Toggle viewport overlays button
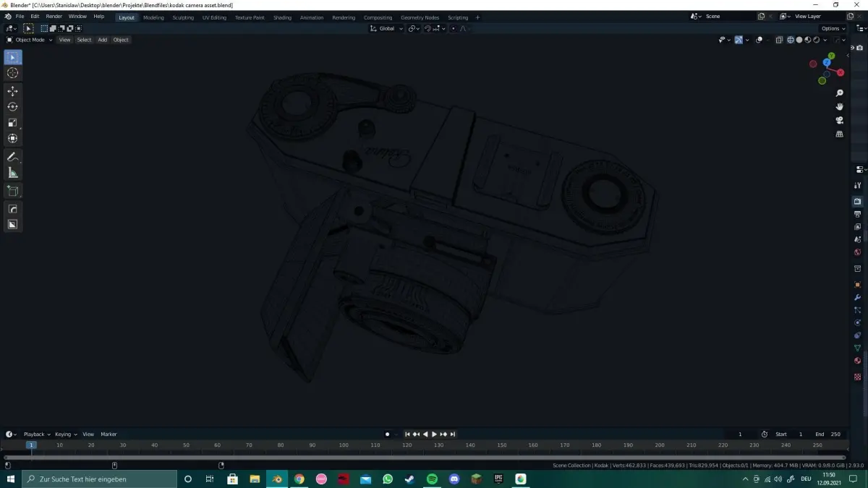Screen dimensions: 868x488 (x=759, y=40)
